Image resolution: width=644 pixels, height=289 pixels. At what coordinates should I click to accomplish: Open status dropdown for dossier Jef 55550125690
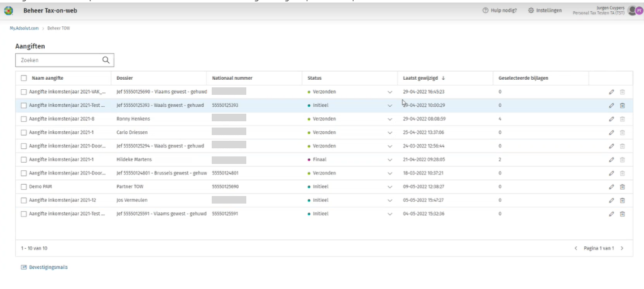(390, 92)
